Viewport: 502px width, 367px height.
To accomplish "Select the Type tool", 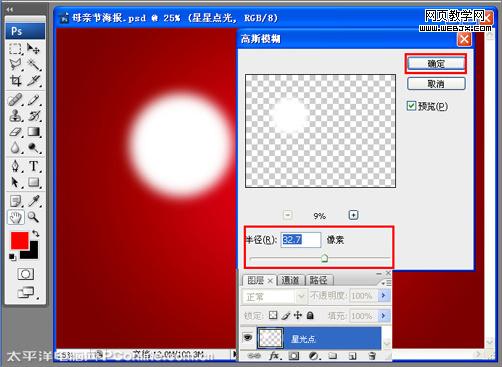I will coord(34,166).
